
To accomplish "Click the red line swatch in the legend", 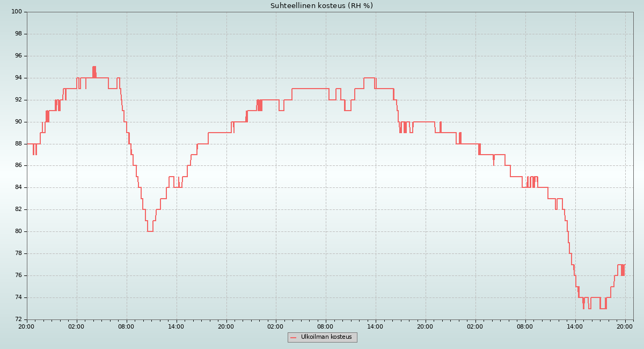I will click(293, 338).
